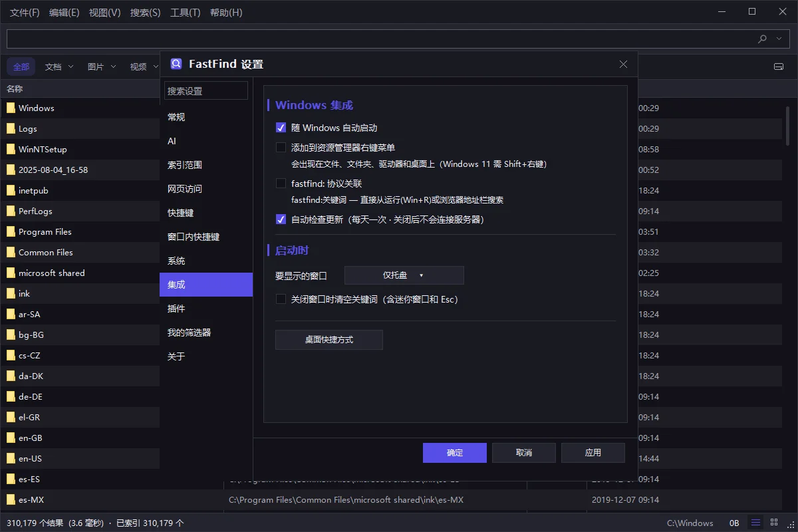Open the search history dropdown arrow
Image resolution: width=798 pixels, height=532 pixels.
point(779,39)
